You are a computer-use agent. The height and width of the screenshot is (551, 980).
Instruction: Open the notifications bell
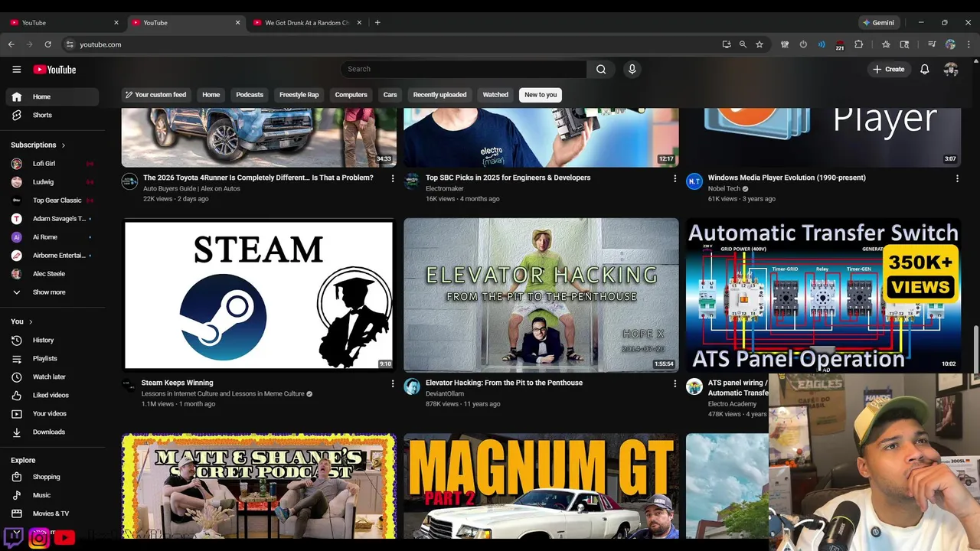pos(925,70)
